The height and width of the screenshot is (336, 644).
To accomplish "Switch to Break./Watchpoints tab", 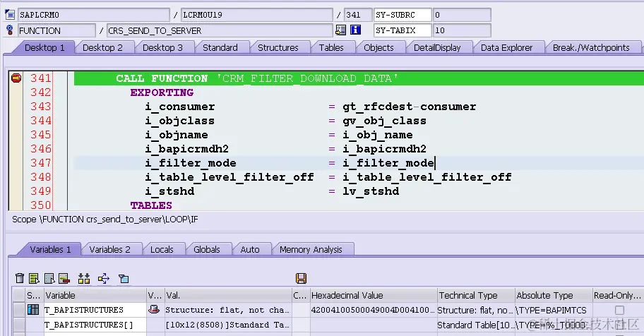I will (x=591, y=48).
